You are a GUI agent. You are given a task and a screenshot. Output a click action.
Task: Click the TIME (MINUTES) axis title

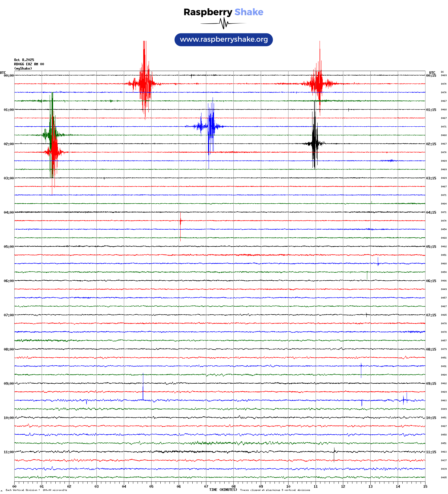(223, 490)
